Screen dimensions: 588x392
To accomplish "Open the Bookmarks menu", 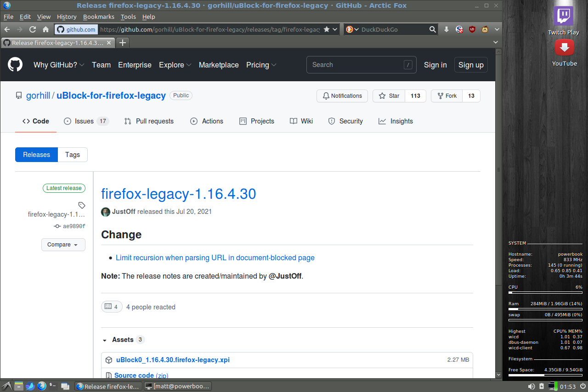I will [x=99, y=17].
